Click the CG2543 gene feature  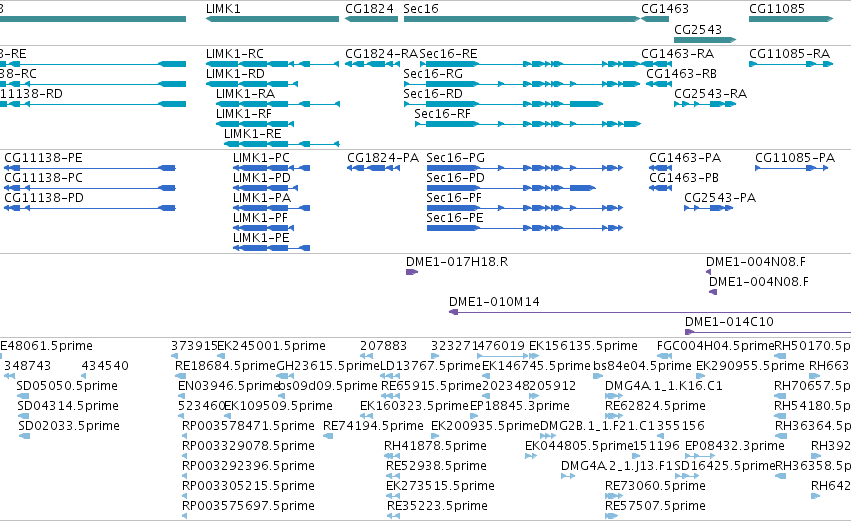pyautogui.click(x=705, y=40)
